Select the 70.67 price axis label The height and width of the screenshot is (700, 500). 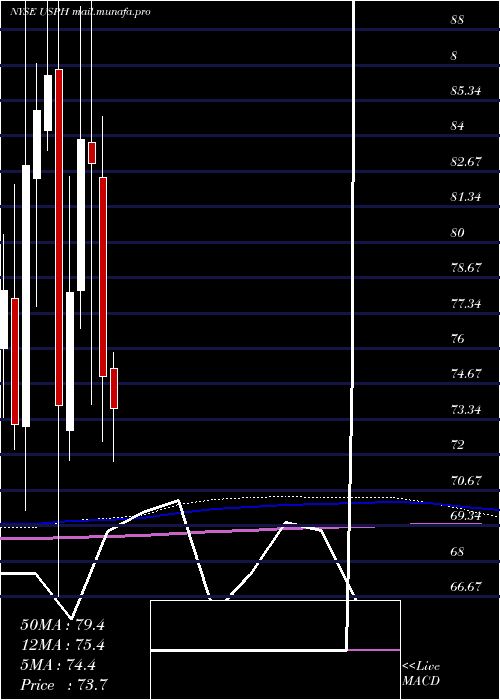466,480
